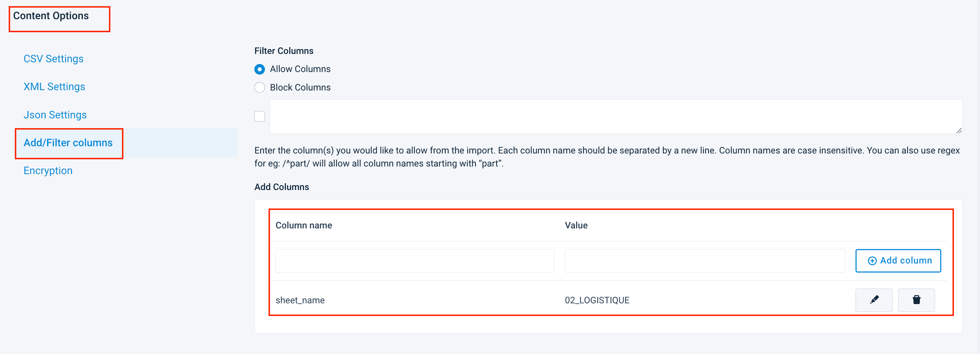Click the pencil edit icon for sheet_name
980x354 pixels.
(x=874, y=300)
